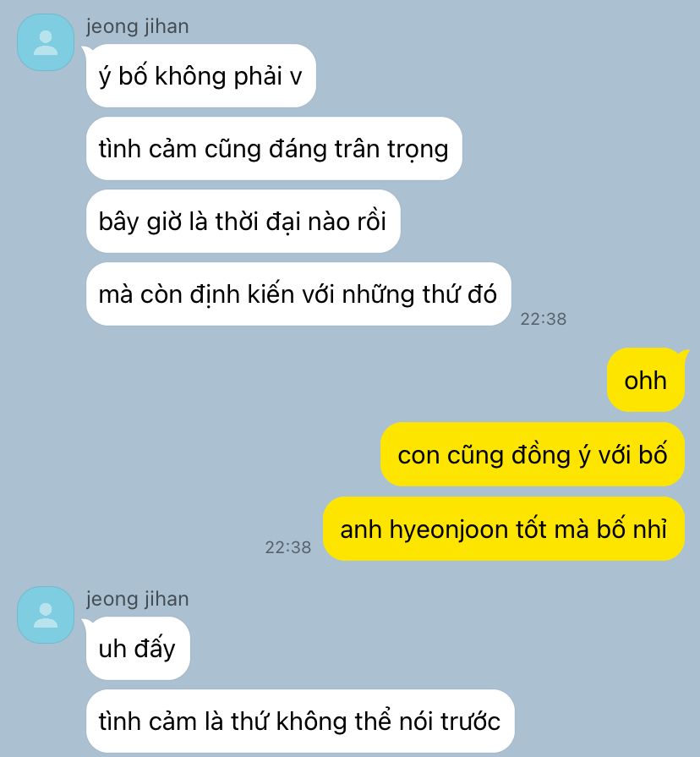The height and width of the screenshot is (757, 700).
Task: Select message 'tình cảm là thứ không thể nói trước'
Action: pyautogui.click(x=300, y=721)
